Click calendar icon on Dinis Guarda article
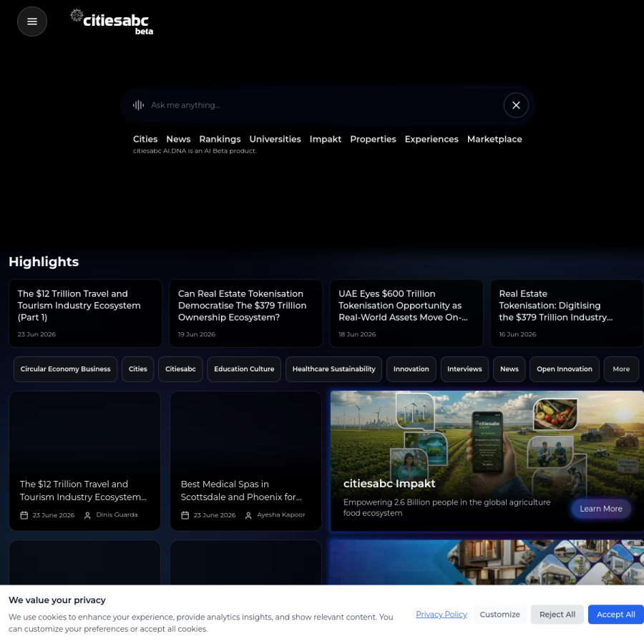The image size is (644, 644). tap(24, 515)
